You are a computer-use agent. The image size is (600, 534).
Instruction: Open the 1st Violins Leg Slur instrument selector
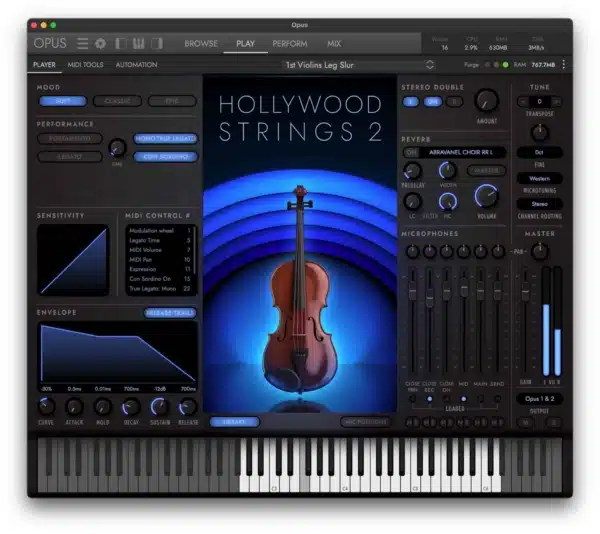pos(359,65)
